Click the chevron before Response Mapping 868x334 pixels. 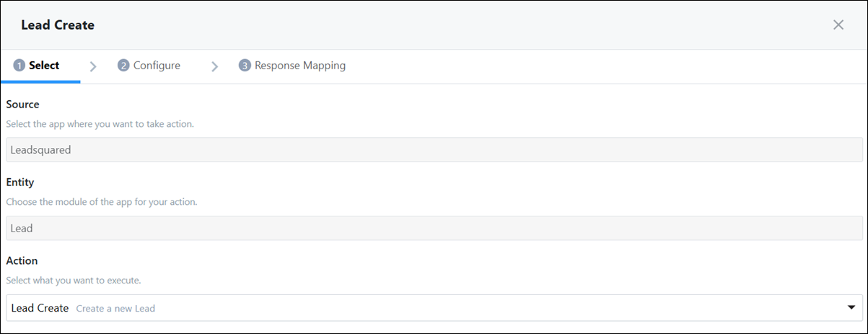(x=214, y=66)
